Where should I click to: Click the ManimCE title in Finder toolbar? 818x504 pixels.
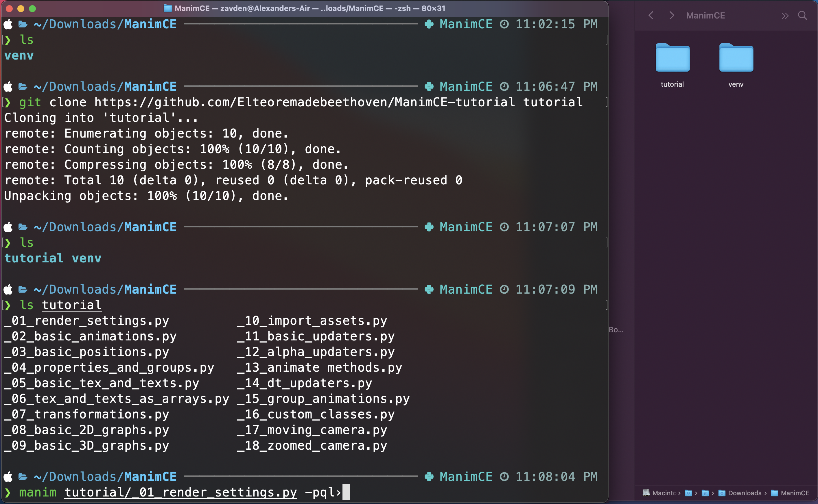pyautogui.click(x=705, y=15)
